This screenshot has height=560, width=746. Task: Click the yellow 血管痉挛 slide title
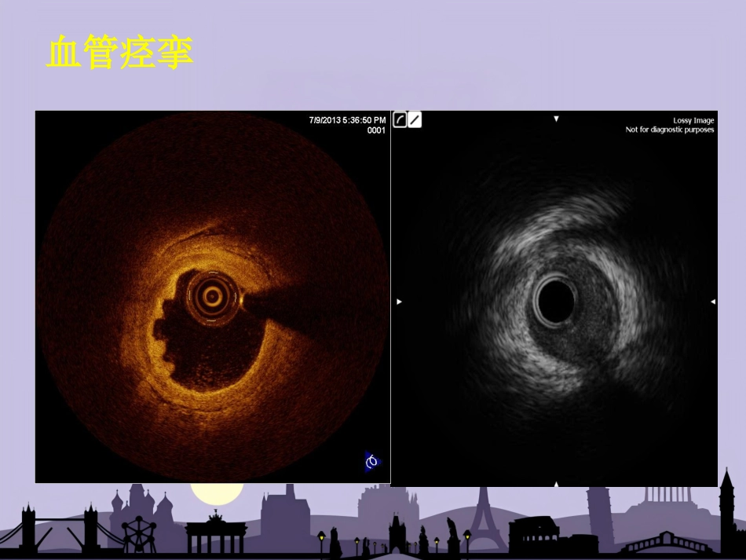120,52
